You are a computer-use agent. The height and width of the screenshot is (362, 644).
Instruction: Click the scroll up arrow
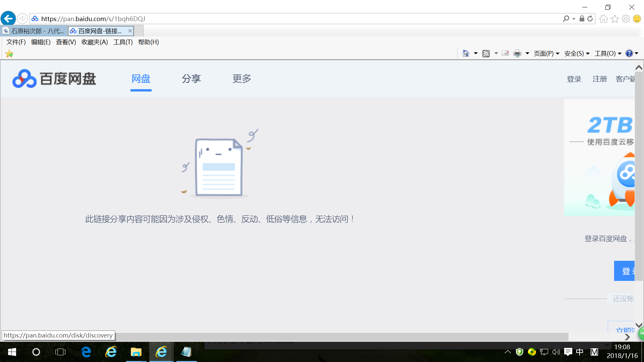(x=639, y=68)
